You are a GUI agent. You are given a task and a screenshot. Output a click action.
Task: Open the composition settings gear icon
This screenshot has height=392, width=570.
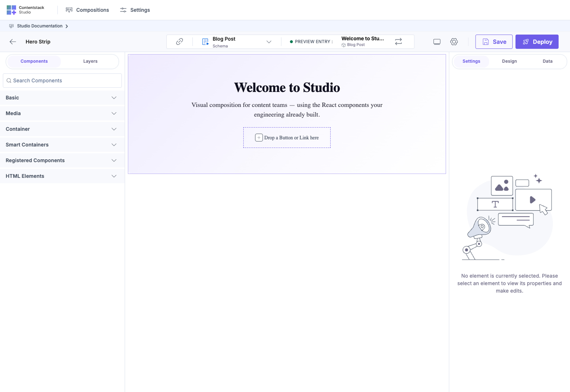click(x=454, y=42)
